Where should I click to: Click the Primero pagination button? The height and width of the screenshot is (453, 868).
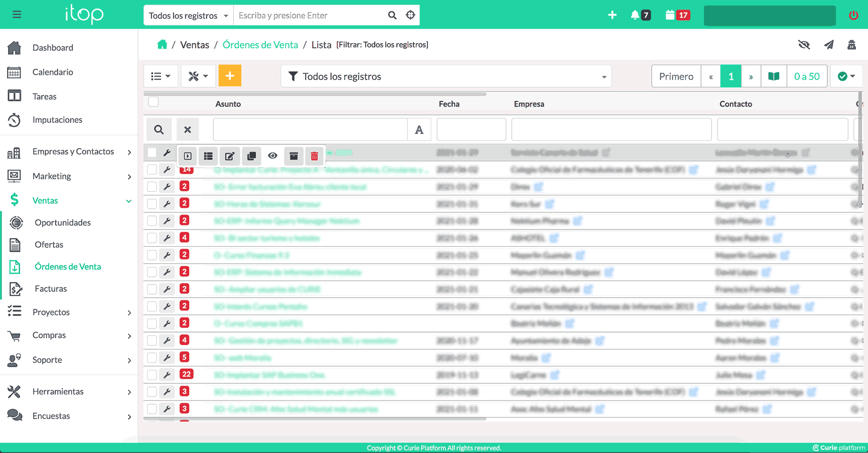(x=676, y=76)
